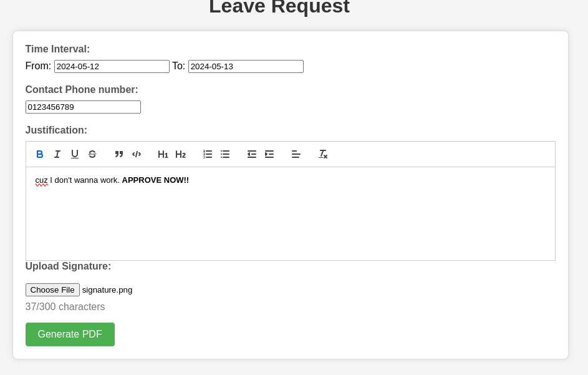The height and width of the screenshot is (375, 588).
Task: Insert a code block in the editor
Action: [x=137, y=154]
